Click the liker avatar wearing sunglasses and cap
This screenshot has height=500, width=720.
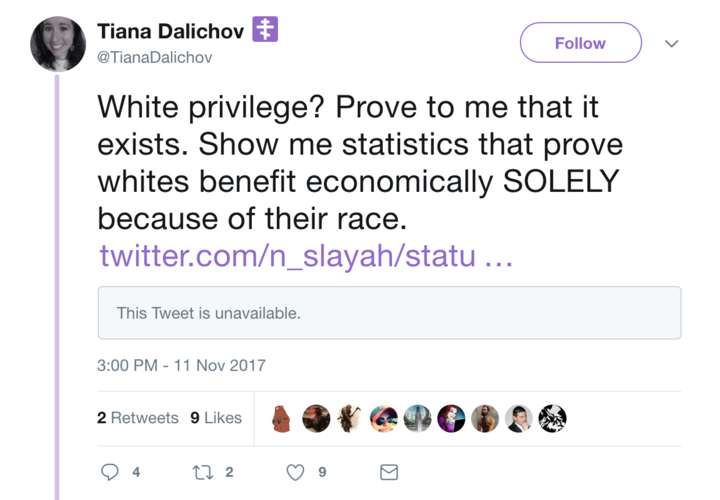point(383,418)
